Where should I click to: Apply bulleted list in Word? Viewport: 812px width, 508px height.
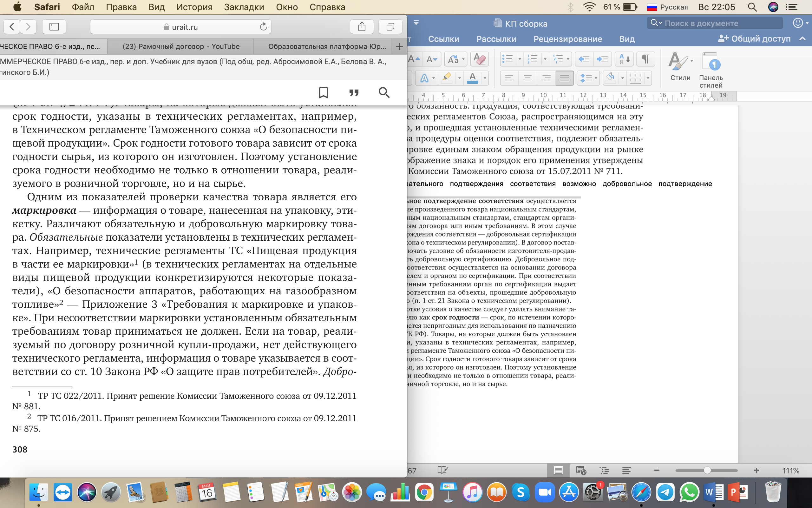[x=508, y=59]
